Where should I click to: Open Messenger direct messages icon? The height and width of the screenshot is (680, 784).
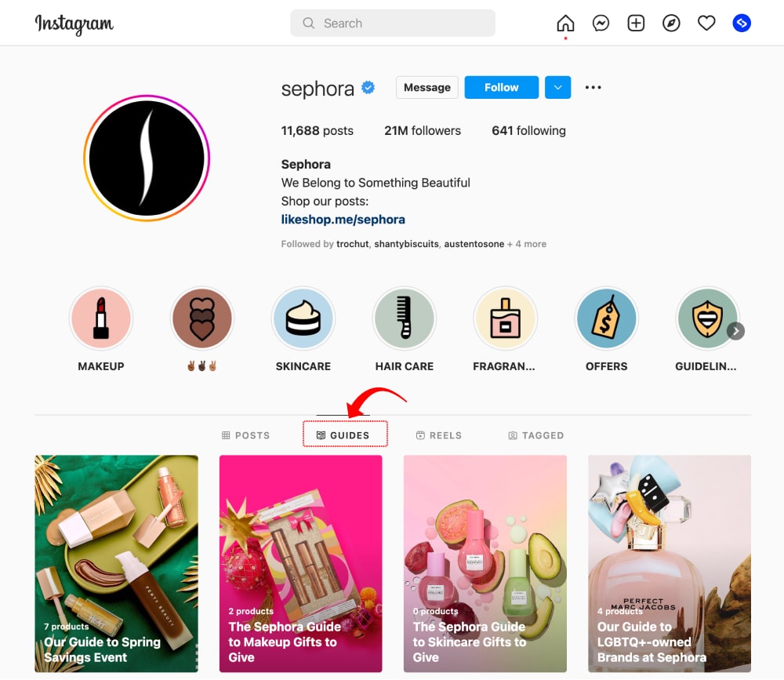pyautogui.click(x=601, y=23)
